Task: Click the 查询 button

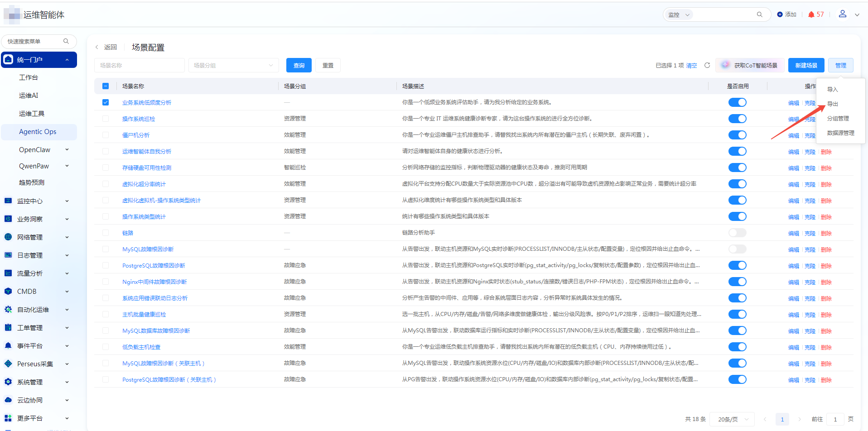Action: tap(299, 65)
